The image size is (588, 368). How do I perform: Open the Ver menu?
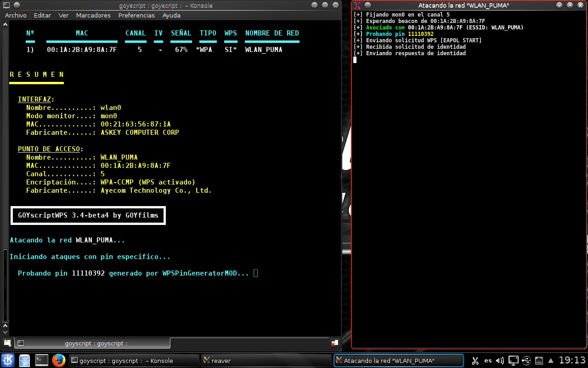pyautogui.click(x=63, y=15)
